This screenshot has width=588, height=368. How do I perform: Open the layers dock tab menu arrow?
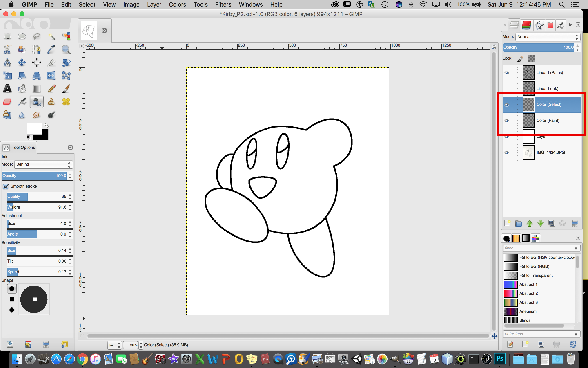coord(578,25)
